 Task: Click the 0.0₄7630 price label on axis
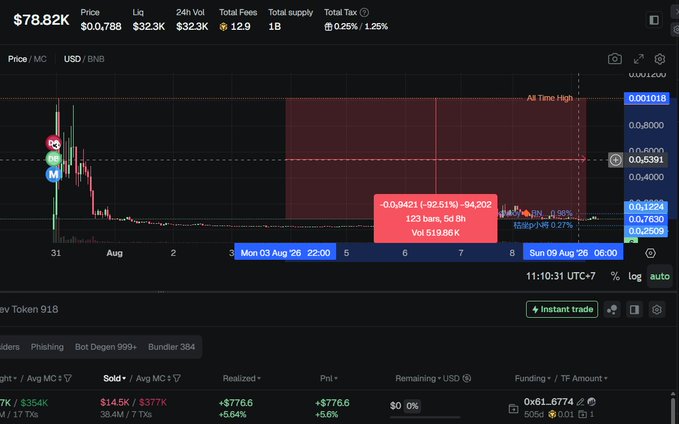647,219
